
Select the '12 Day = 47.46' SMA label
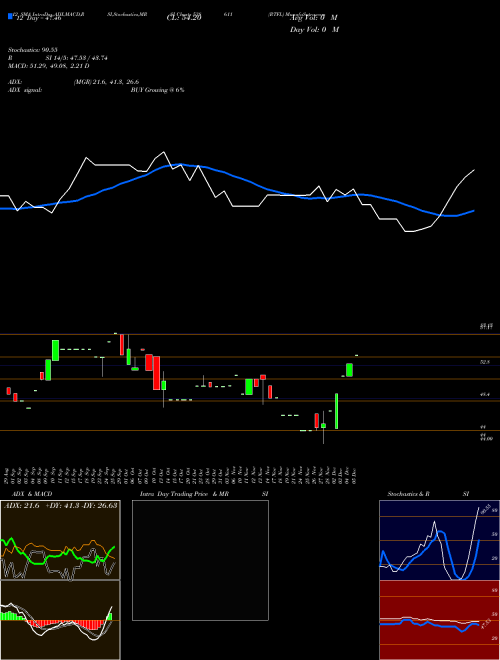38,18
